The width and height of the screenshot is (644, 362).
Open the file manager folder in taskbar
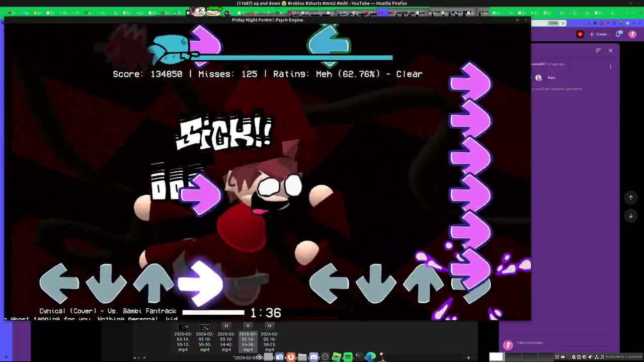click(302, 357)
